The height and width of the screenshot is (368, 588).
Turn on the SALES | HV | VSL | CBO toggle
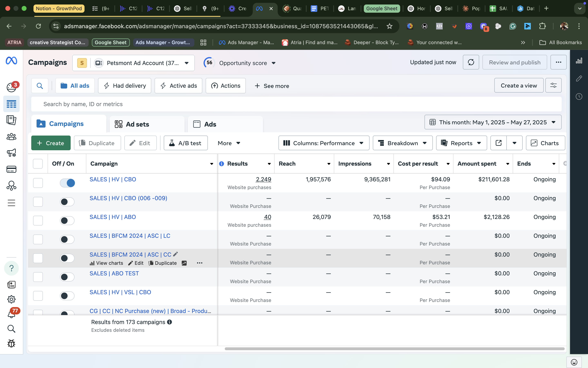click(67, 296)
